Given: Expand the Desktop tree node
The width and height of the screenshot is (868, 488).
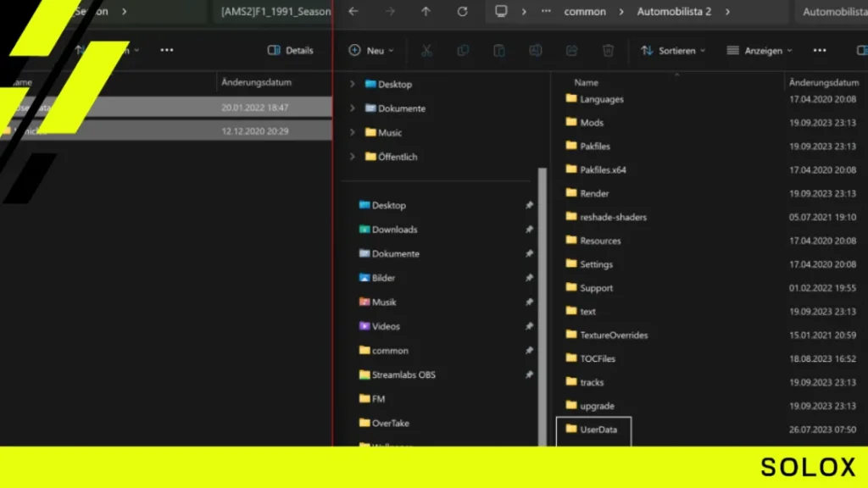Looking at the screenshot, I should tap(352, 84).
